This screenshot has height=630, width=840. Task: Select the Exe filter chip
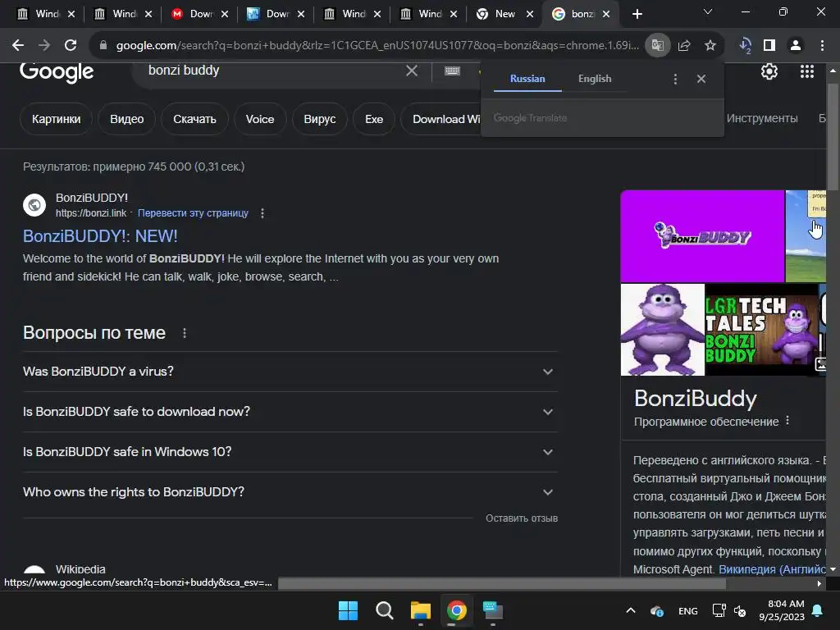[x=374, y=119]
